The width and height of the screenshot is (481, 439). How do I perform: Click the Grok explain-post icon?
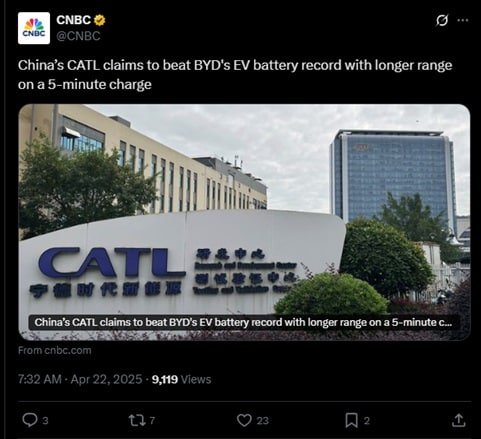click(442, 20)
